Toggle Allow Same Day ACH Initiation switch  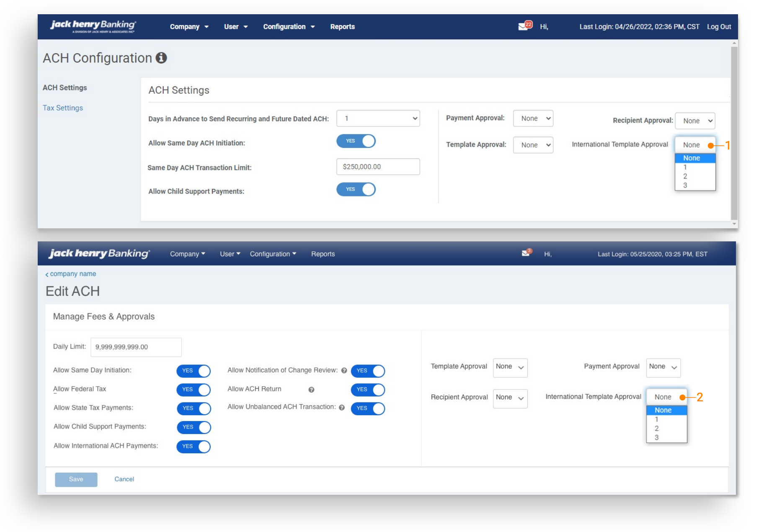356,141
